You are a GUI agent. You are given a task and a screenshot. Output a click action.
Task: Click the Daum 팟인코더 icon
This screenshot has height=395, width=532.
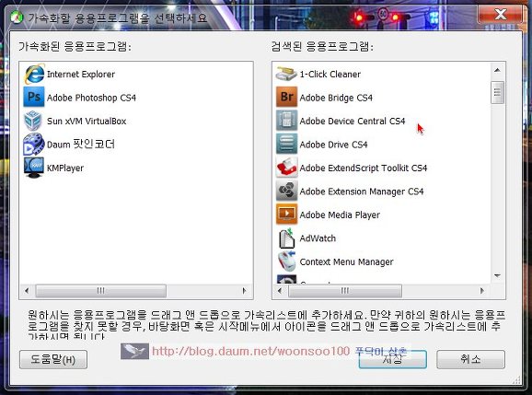[34, 145]
